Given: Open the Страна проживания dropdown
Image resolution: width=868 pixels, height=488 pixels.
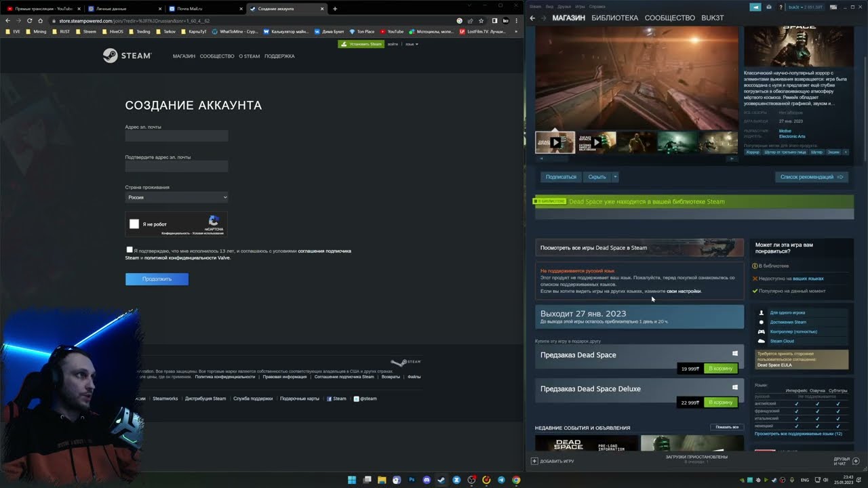Looking at the screenshot, I should pos(176,197).
